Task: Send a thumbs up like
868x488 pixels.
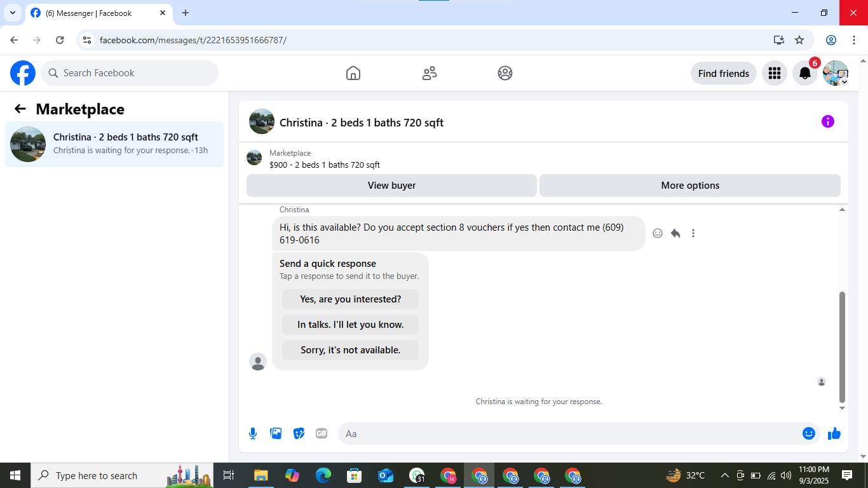Action: tap(834, 433)
